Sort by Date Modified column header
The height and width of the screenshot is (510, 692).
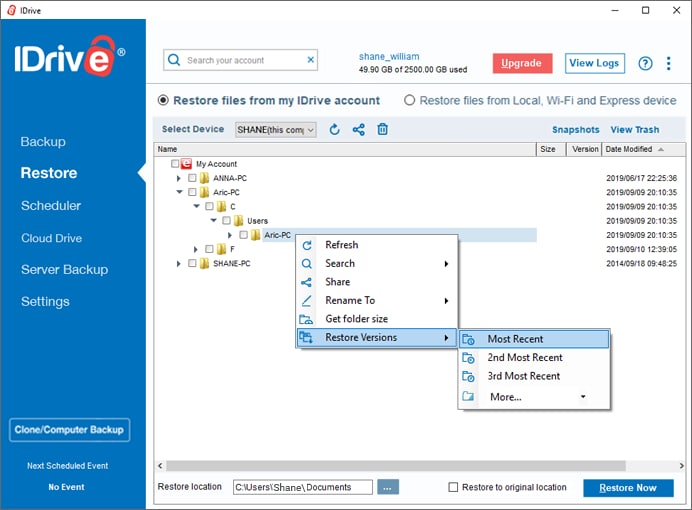643,149
